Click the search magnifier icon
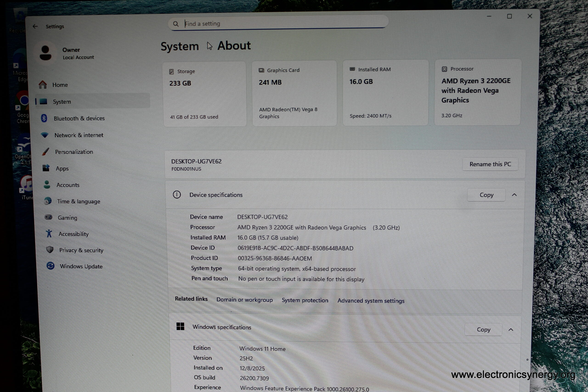Viewport: 588px width, 392px height. (176, 24)
